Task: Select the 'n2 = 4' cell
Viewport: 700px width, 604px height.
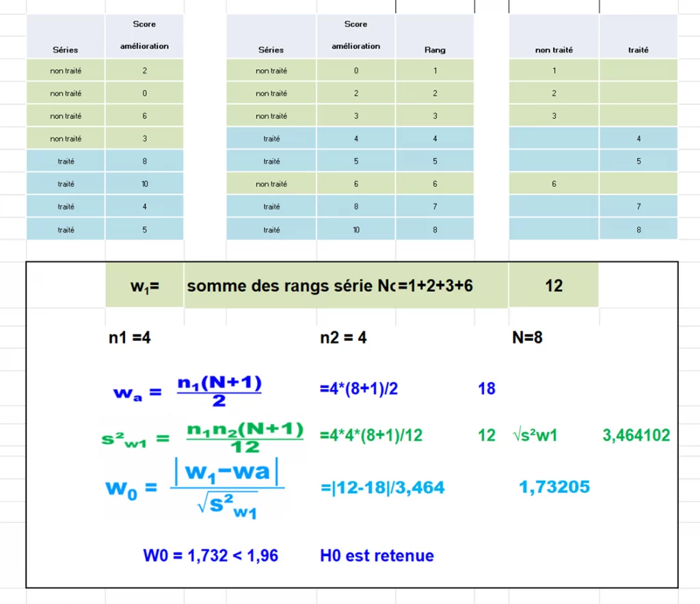Action: tap(343, 337)
